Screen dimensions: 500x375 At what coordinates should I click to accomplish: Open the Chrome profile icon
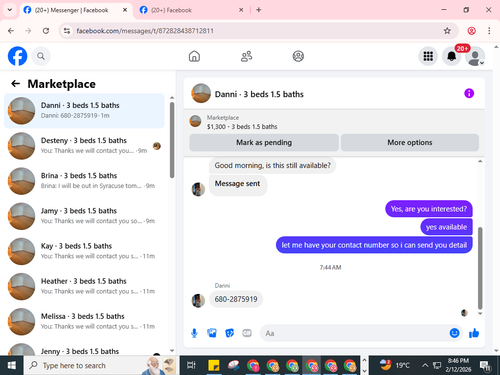pos(471,31)
